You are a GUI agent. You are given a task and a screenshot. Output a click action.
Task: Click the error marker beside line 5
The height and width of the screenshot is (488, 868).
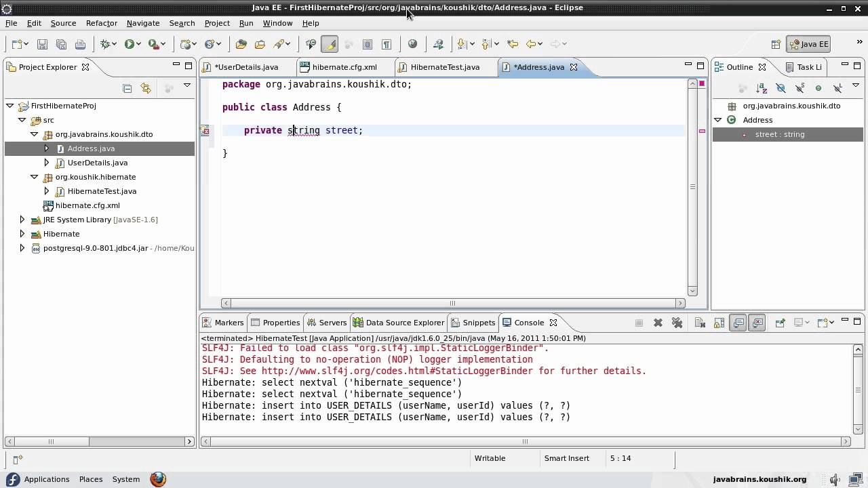point(205,131)
